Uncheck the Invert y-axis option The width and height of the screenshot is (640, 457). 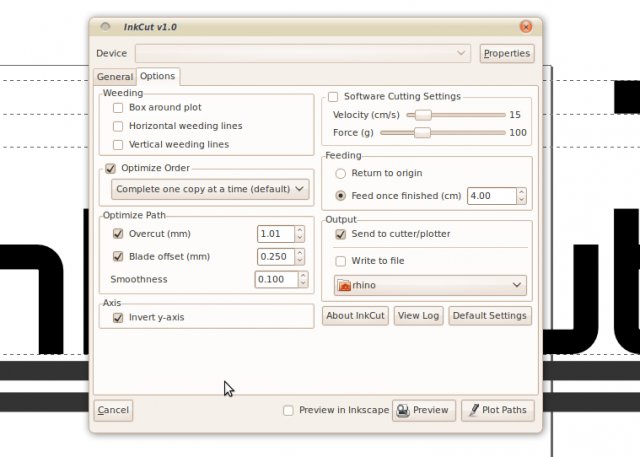(x=118, y=317)
